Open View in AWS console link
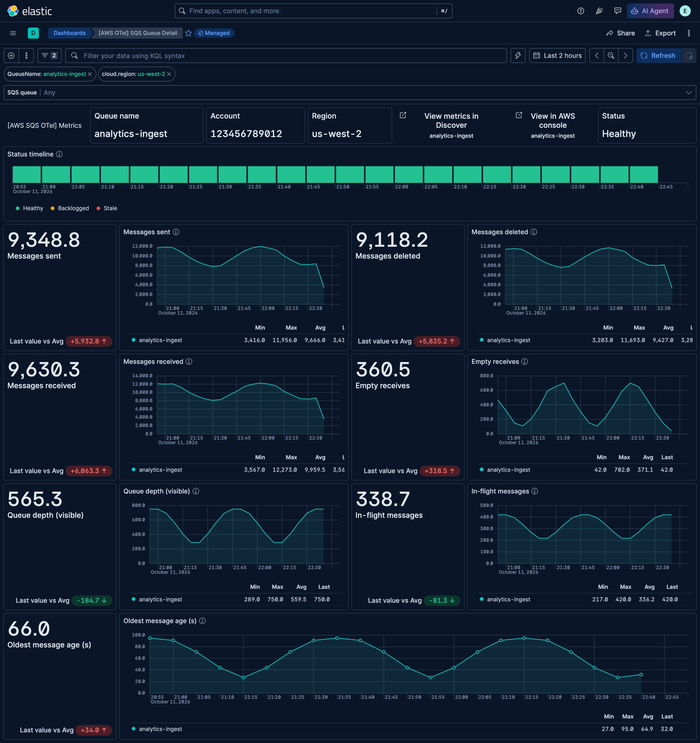 [552, 125]
